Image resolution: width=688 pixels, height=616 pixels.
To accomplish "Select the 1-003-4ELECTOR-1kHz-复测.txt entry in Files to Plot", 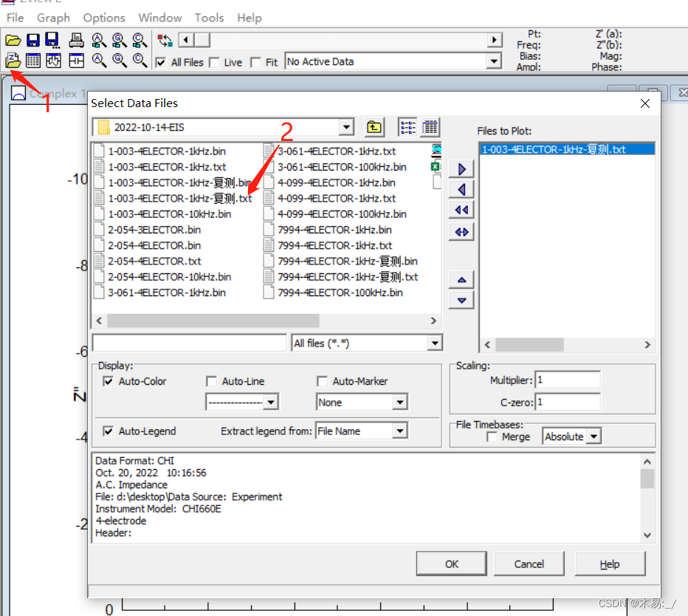I will pos(567,149).
